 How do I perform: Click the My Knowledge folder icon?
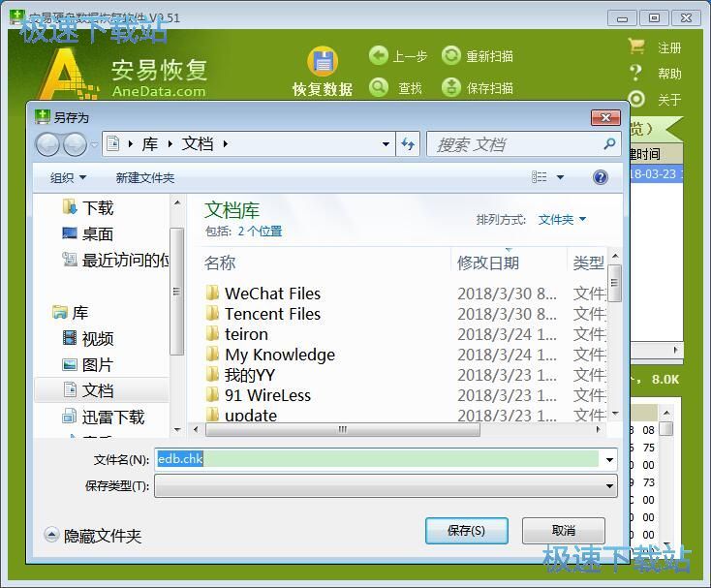pos(212,355)
